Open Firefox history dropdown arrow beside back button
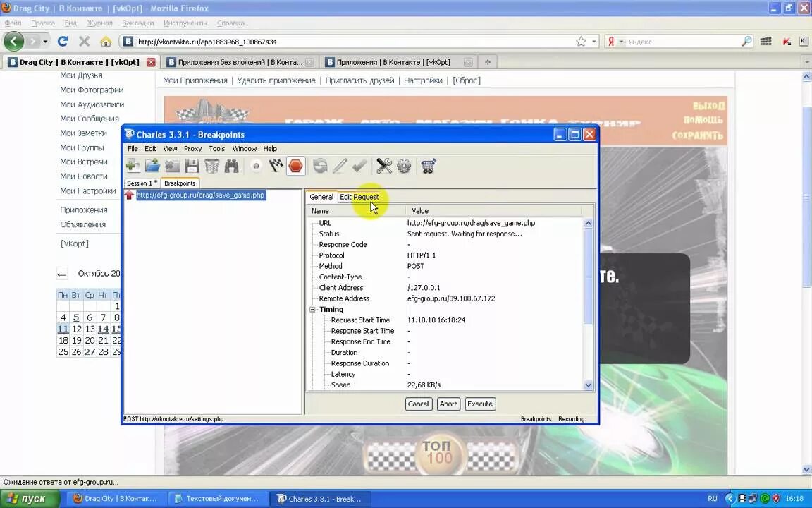812x508 pixels. (46, 42)
